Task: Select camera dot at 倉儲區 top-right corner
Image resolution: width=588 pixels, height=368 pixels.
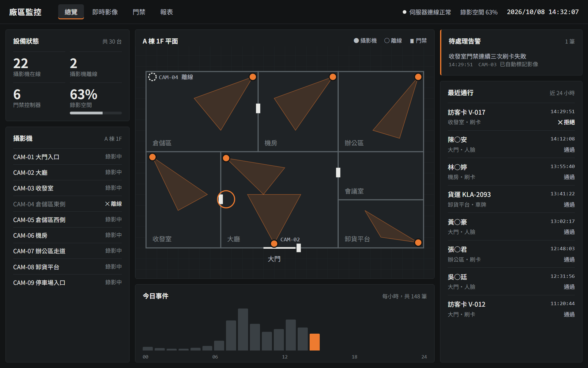Action: pos(253,77)
